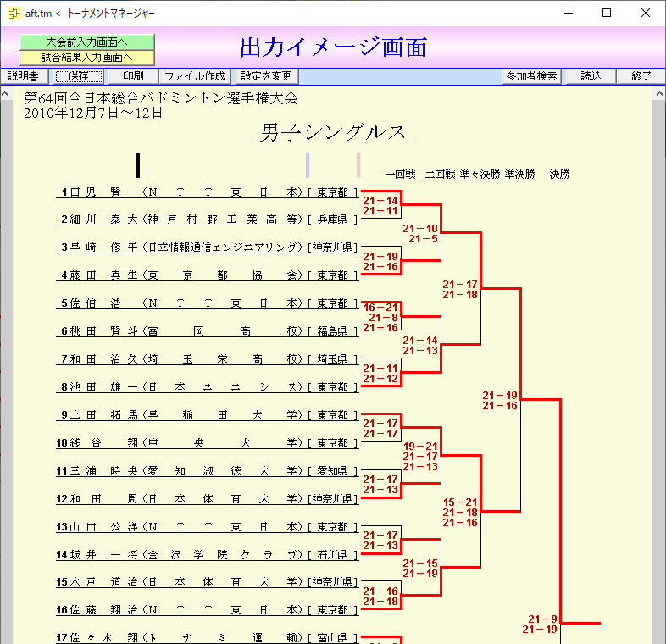Click the 決勝 round label
The image size is (666, 644).
pyautogui.click(x=559, y=175)
